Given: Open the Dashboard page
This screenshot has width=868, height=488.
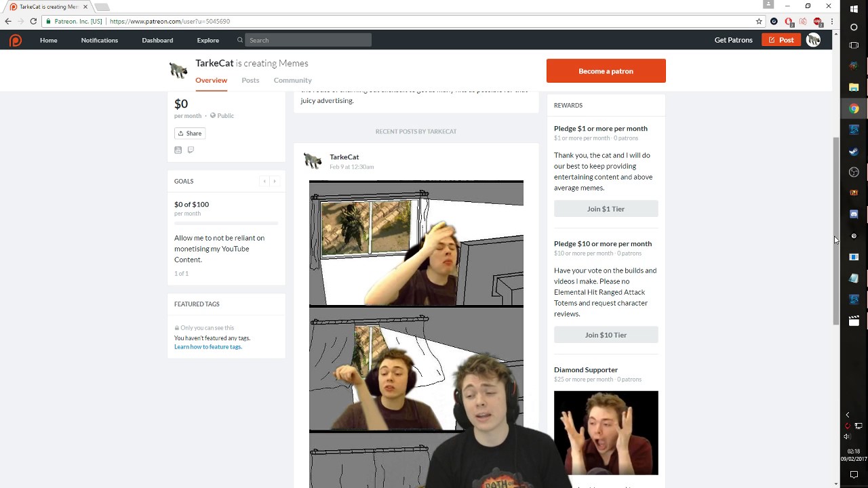Looking at the screenshot, I should tap(157, 40).
